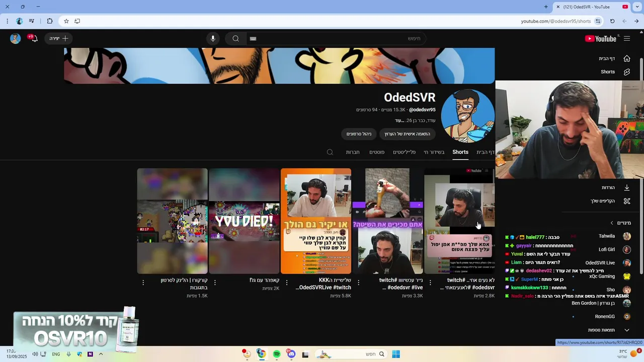Switch to the בשידור חי live tab

coord(434,152)
